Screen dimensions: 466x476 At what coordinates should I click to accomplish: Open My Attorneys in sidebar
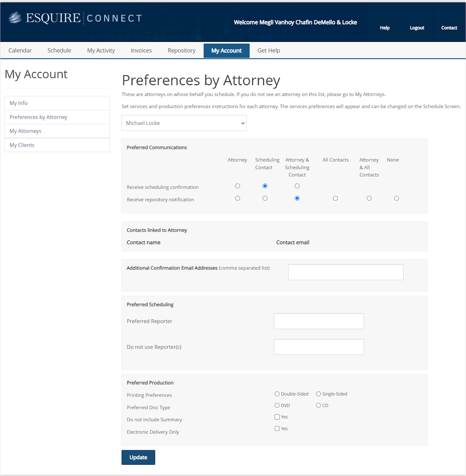click(25, 131)
